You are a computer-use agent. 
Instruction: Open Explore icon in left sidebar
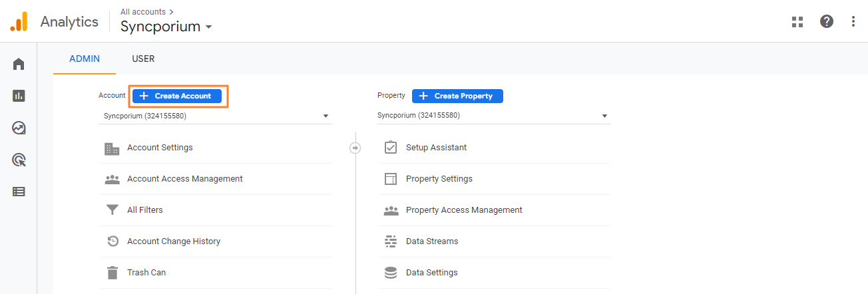click(x=19, y=128)
